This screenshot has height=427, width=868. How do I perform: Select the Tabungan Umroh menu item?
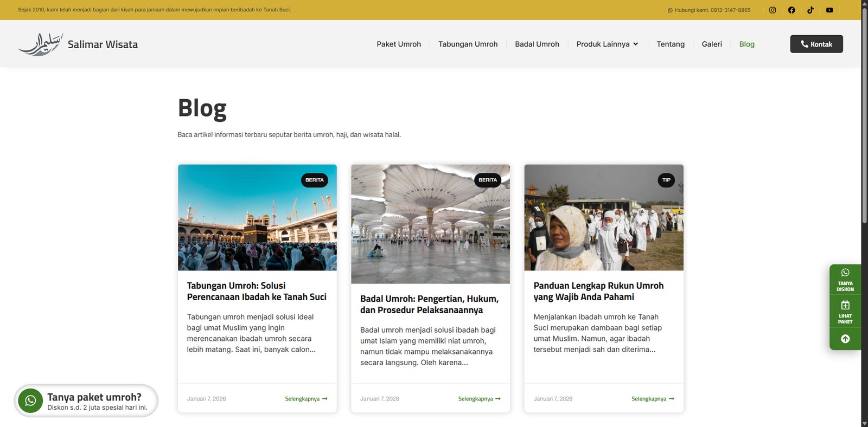[x=468, y=44]
